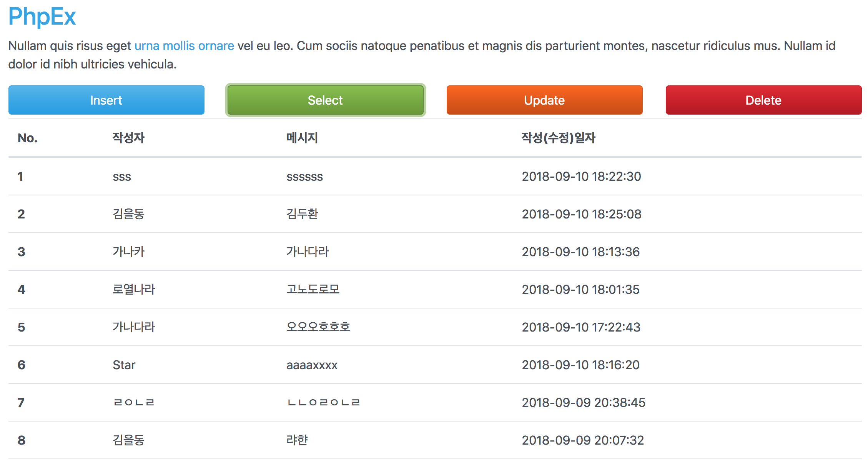Image resolution: width=868 pixels, height=460 pixels.
Task: Click the blue Insert button
Action: (x=106, y=100)
